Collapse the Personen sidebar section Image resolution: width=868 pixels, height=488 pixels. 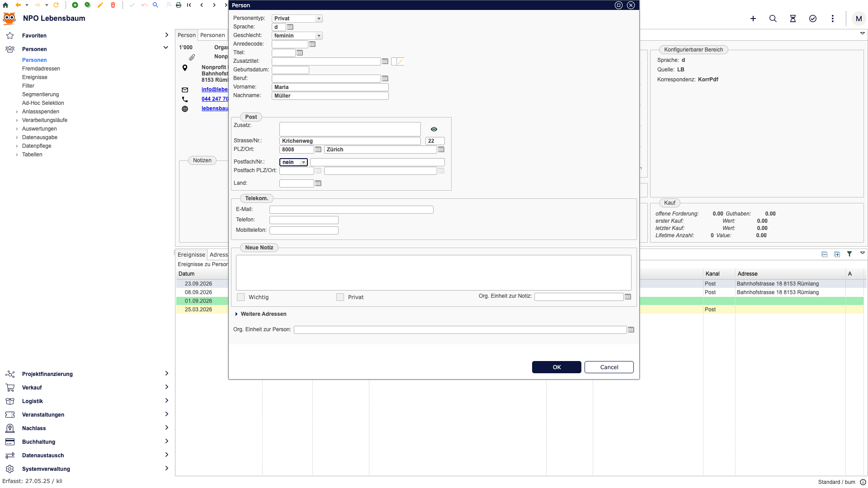pos(166,47)
